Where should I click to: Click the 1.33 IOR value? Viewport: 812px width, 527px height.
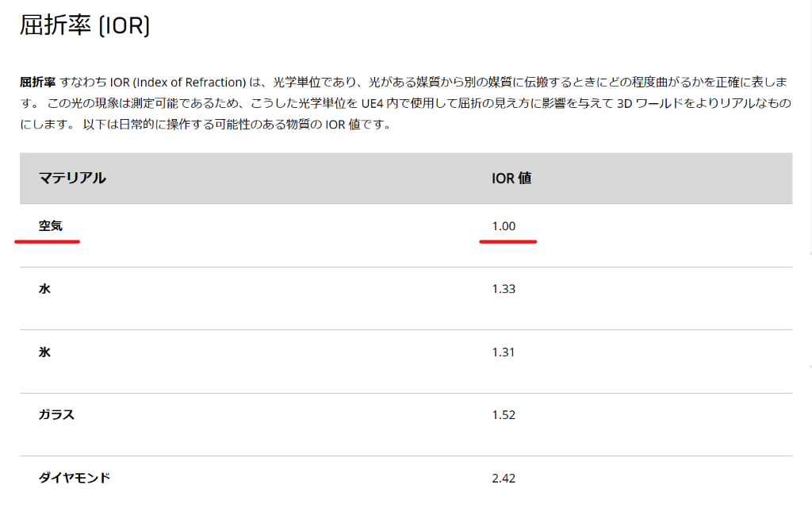click(504, 289)
